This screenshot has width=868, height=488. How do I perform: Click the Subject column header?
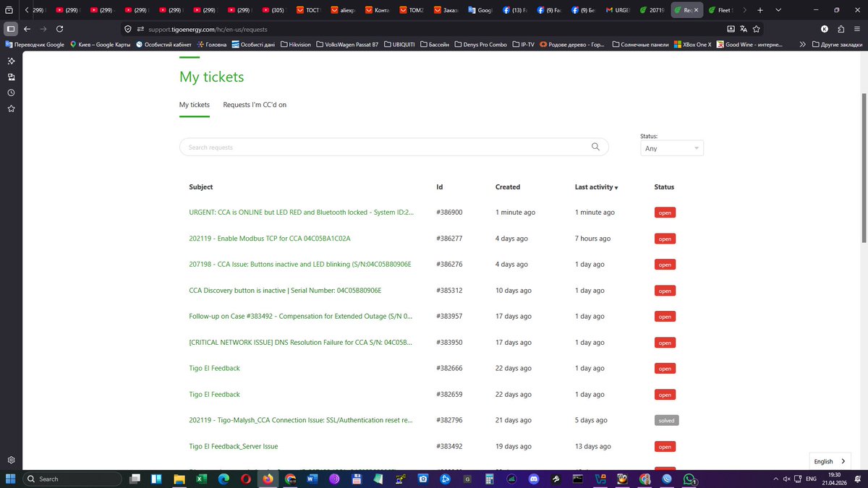click(x=201, y=187)
